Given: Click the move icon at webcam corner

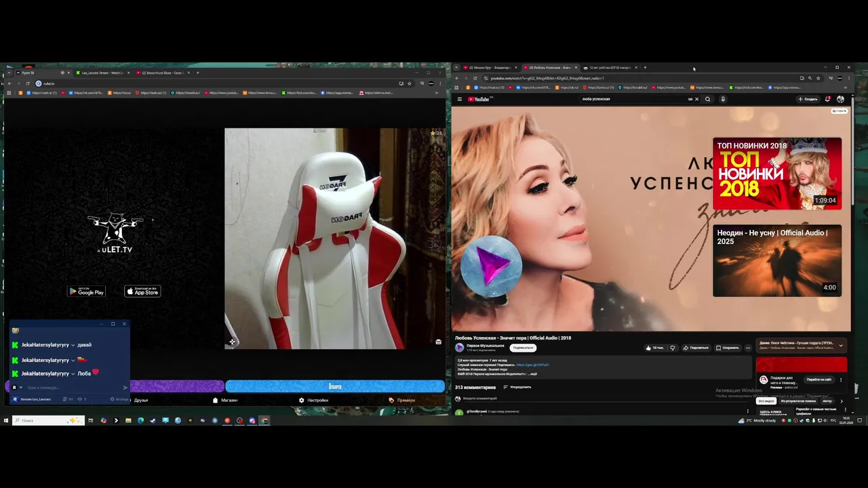Looking at the screenshot, I should pyautogui.click(x=232, y=342).
